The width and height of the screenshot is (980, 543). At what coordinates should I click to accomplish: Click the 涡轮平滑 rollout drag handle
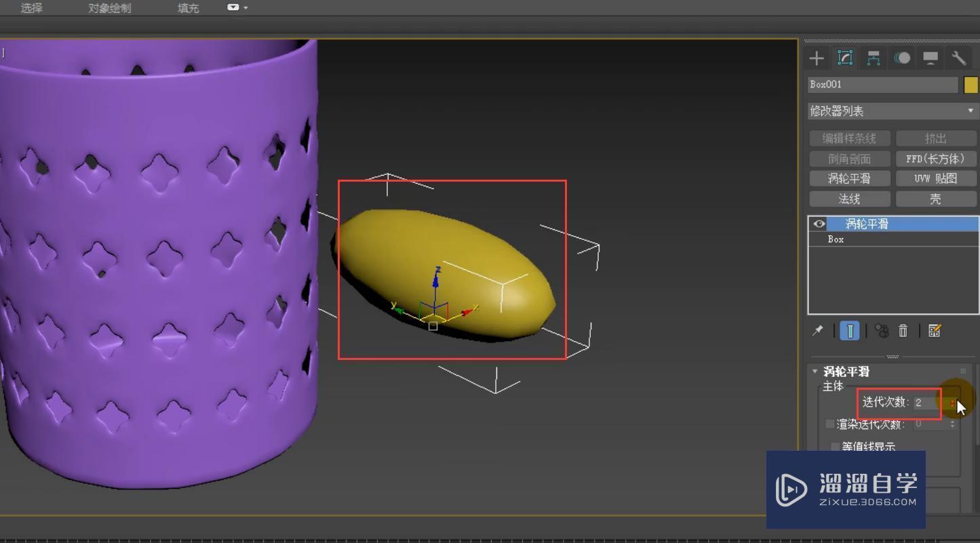962,371
